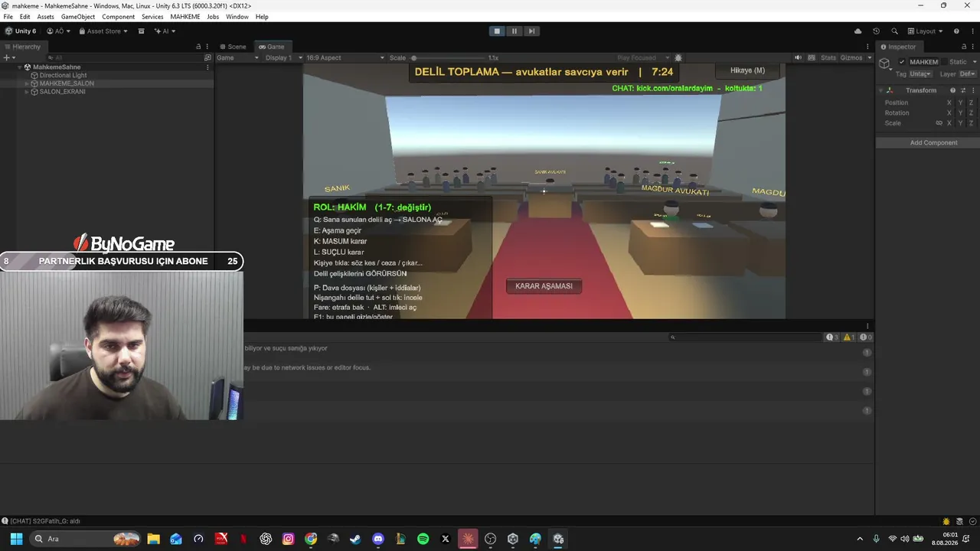Open the toolbar help icon
The image size is (980, 551).
[956, 31]
